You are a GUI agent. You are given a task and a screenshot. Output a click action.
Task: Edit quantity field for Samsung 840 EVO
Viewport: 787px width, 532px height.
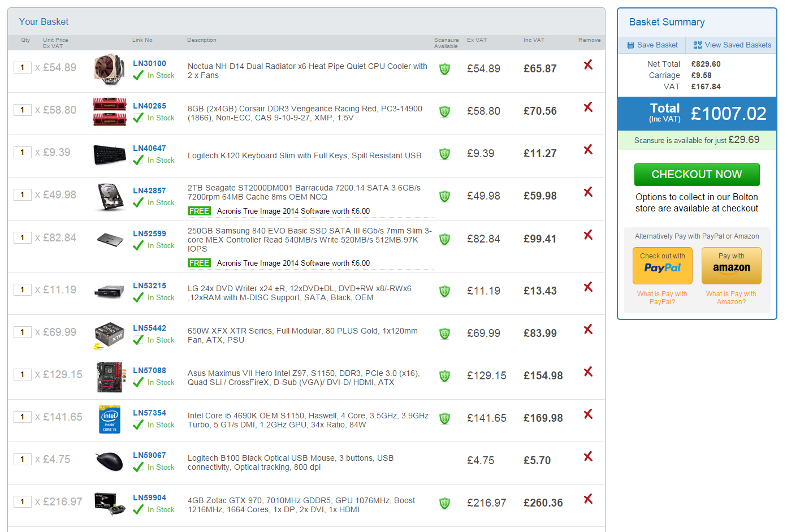23,238
